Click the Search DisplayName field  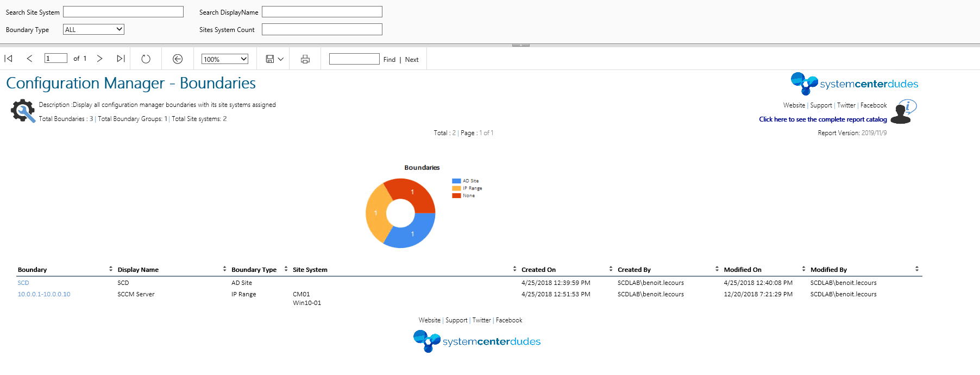click(x=322, y=12)
